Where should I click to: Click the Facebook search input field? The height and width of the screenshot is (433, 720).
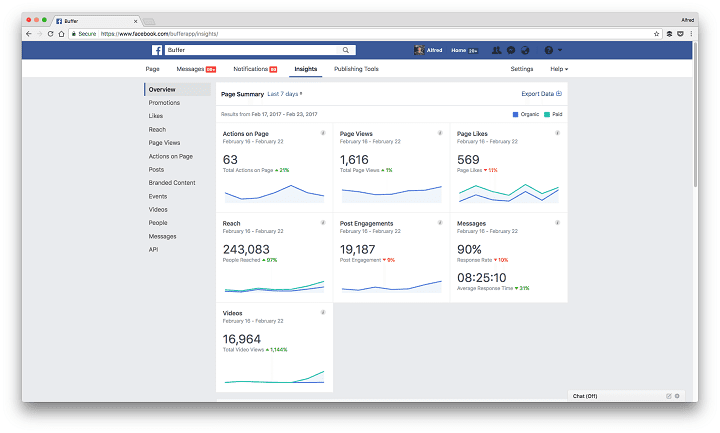pos(253,50)
